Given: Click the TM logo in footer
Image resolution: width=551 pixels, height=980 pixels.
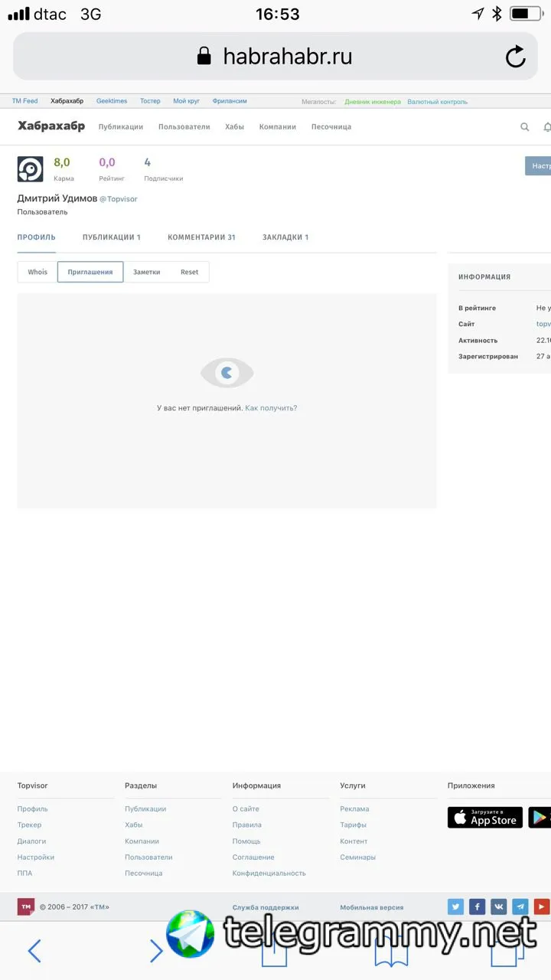Looking at the screenshot, I should (26, 906).
